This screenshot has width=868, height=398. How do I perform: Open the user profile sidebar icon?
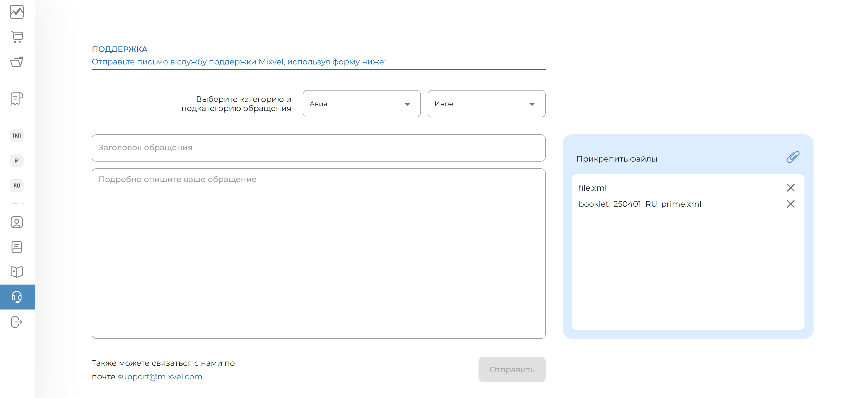17,222
